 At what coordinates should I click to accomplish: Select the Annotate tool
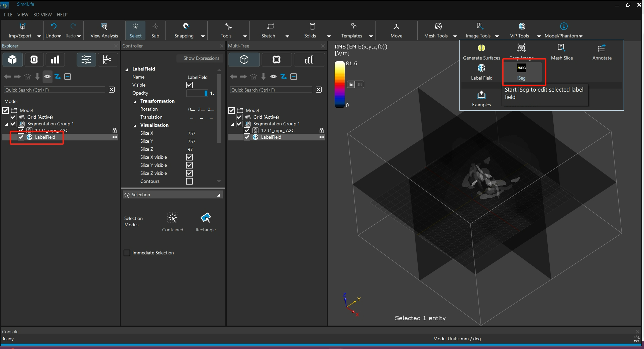click(602, 48)
